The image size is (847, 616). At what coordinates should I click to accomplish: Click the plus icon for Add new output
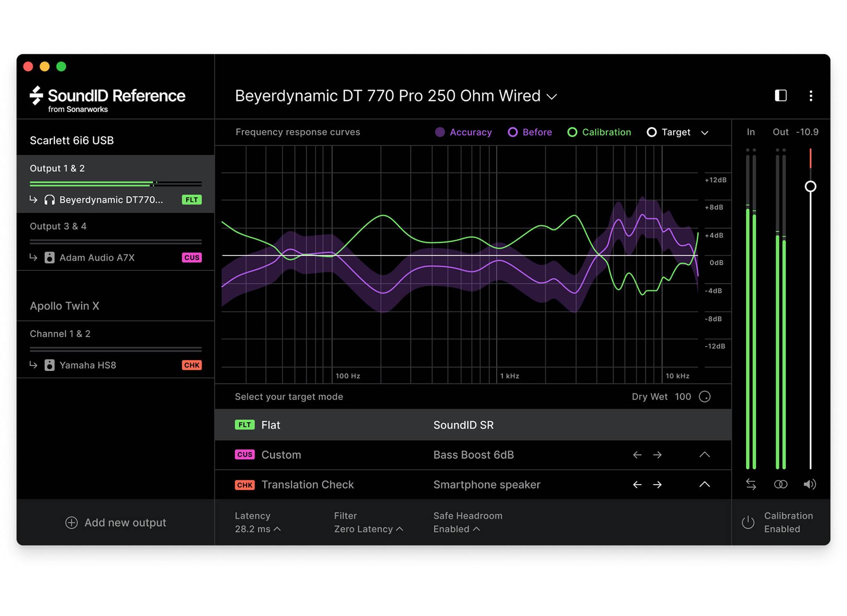pos(71,522)
